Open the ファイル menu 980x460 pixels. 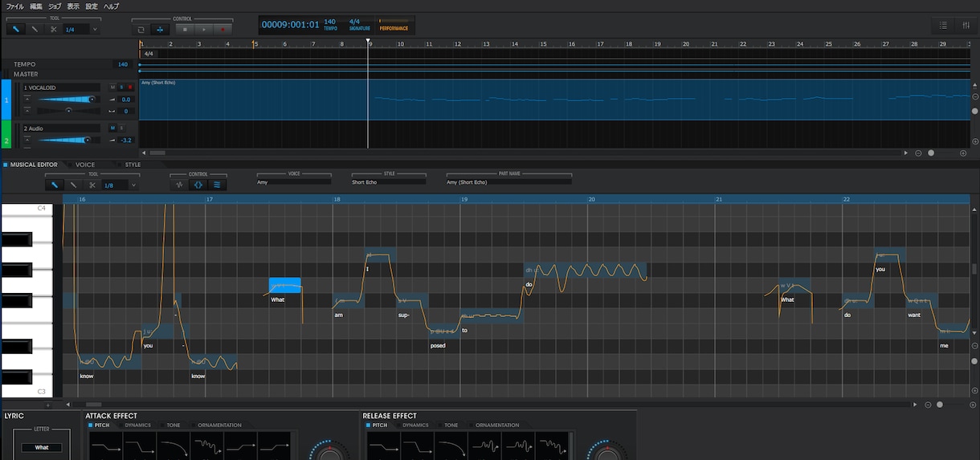point(14,6)
